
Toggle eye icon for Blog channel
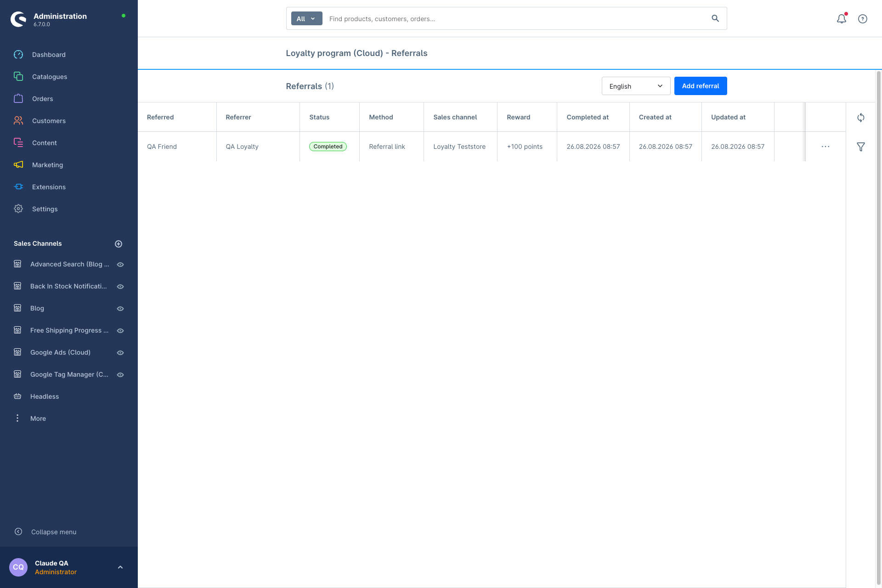tap(120, 309)
